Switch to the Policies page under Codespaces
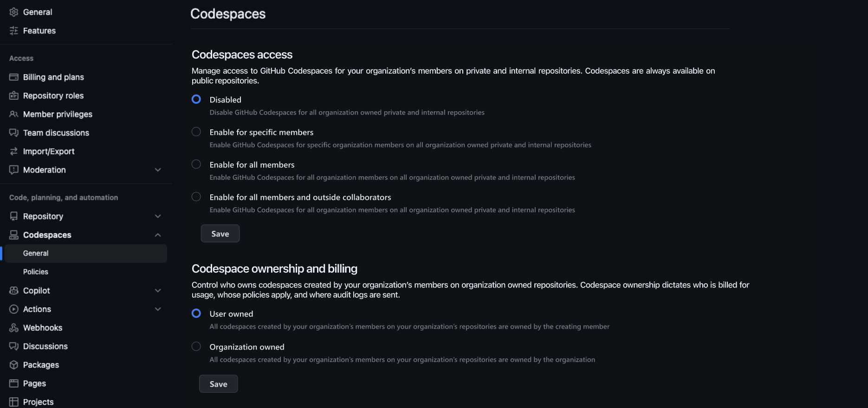The width and height of the screenshot is (868, 408). pyautogui.click(x=36, y=272)
